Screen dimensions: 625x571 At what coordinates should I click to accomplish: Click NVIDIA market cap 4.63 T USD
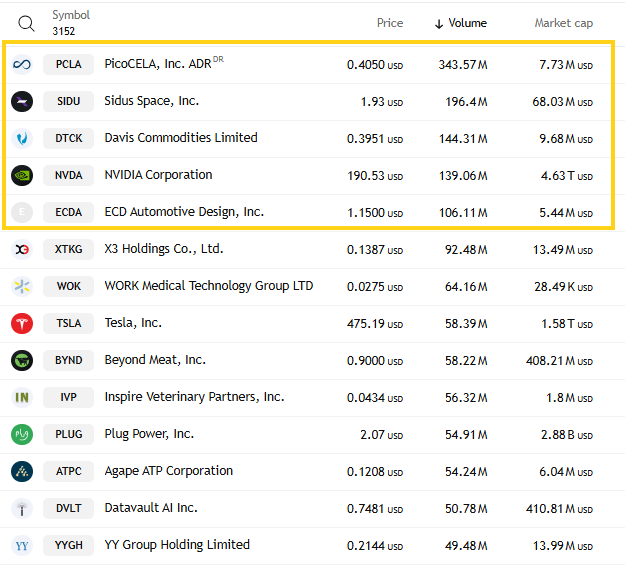[567, 176]
